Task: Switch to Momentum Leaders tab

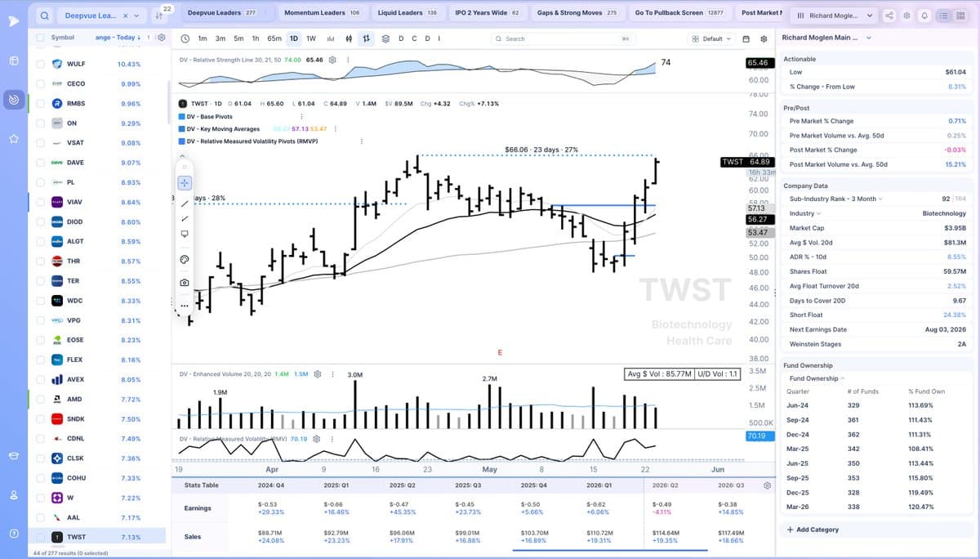Action: click(x=321, y=13)
